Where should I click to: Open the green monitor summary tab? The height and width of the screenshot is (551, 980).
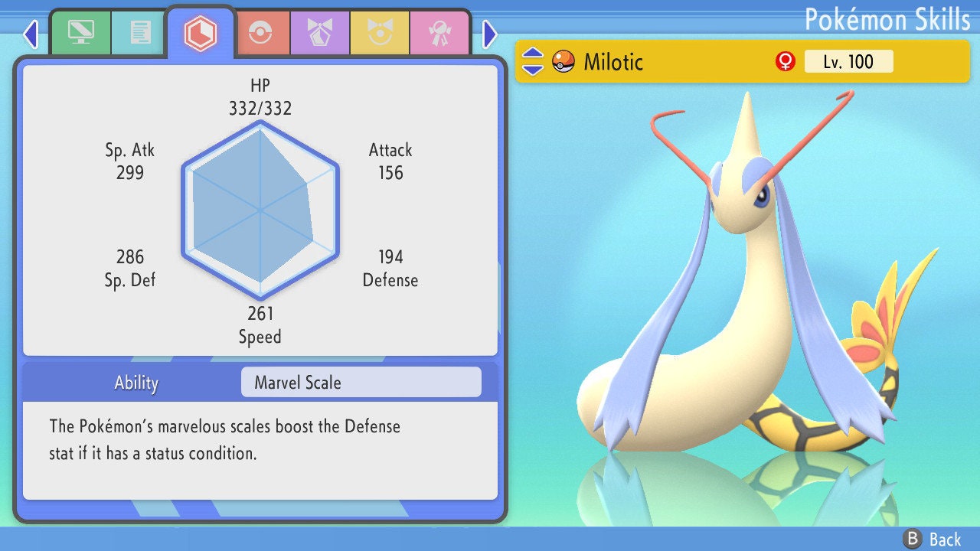coord(80,33)
